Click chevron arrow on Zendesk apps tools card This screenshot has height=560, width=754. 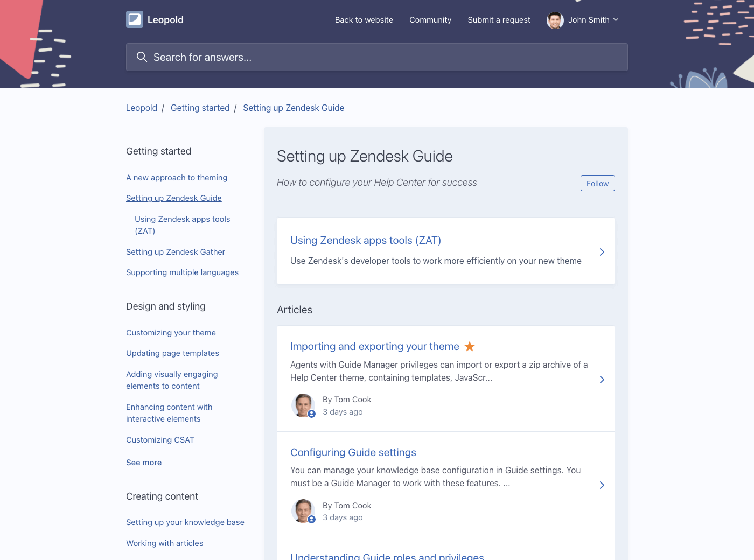pyautogui.click(x=602, y=252)
